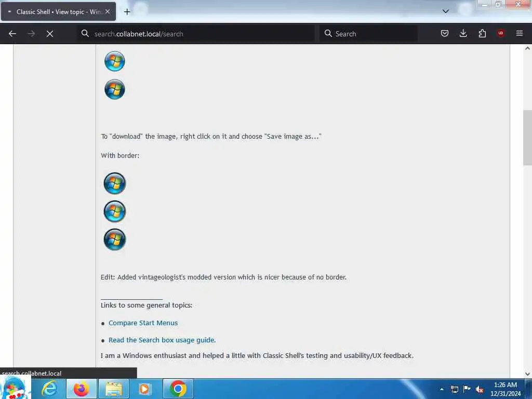Click the Links to some general topics text
This screenshot has height=399, width=532.
pyautogui.click(x=147, y=305)
